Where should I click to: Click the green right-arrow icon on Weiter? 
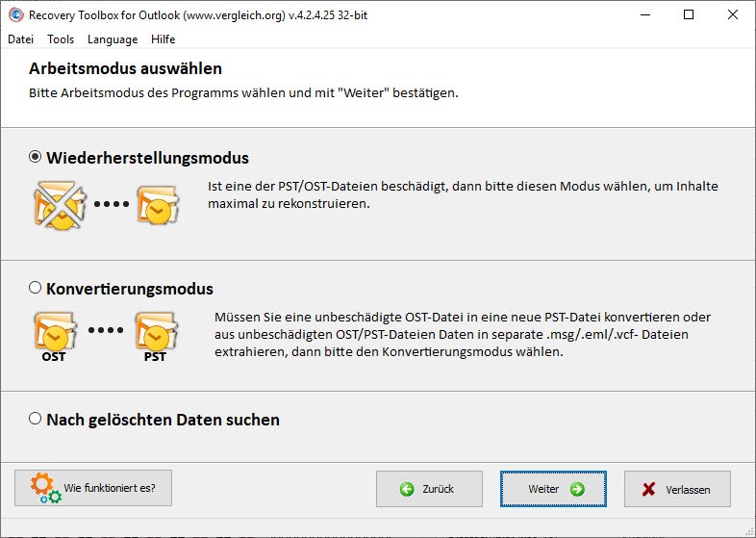coord(577,489)
